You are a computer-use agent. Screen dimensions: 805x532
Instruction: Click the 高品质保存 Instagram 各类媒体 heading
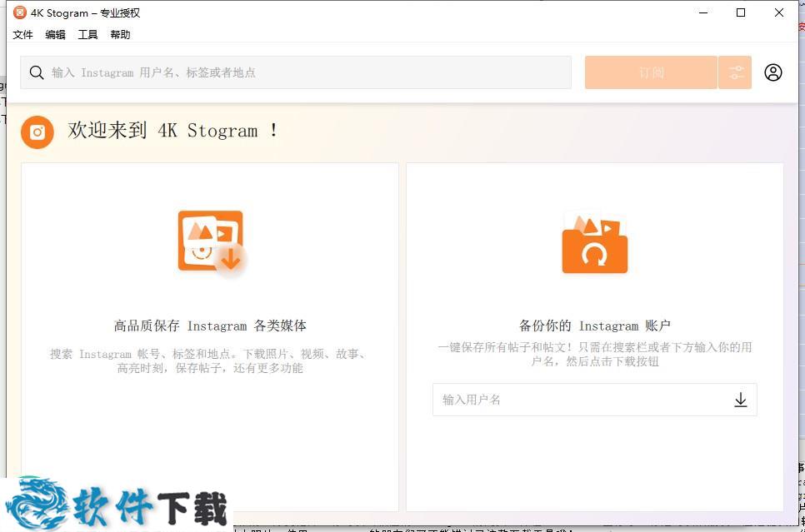[210, 326]
